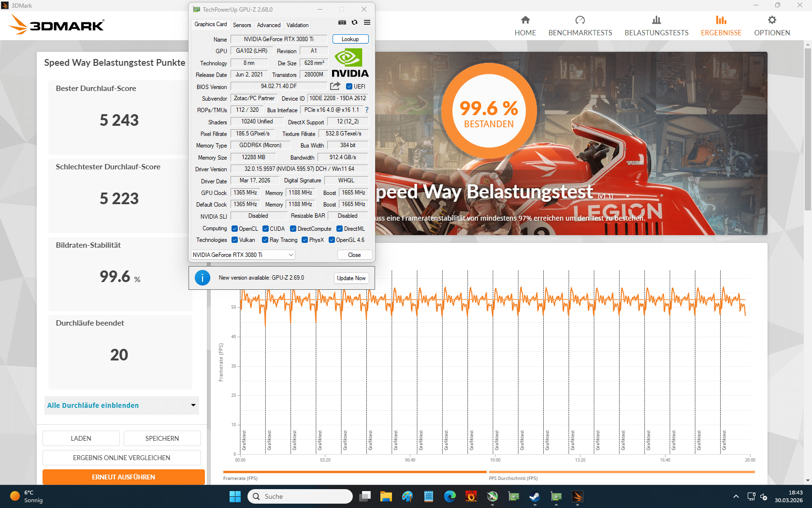This screenshot has height=508, width=812.
Task: Open the Windows Start menu
Action: coord(235,496)
